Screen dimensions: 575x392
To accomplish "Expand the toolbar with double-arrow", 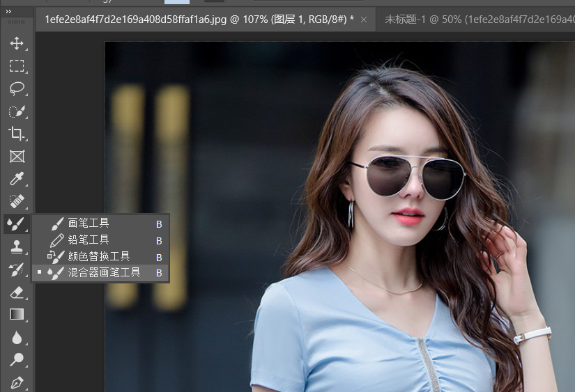I will (x=8, y=12).
